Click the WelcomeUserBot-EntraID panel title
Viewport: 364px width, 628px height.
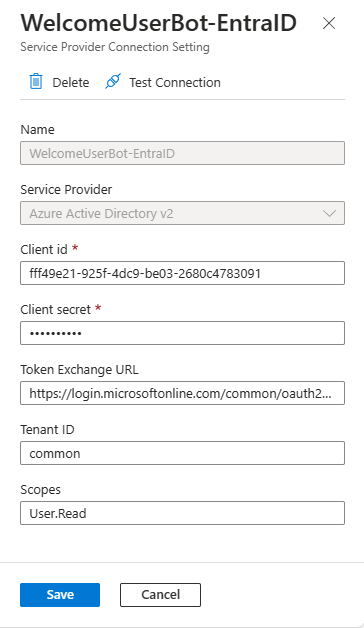159,23
